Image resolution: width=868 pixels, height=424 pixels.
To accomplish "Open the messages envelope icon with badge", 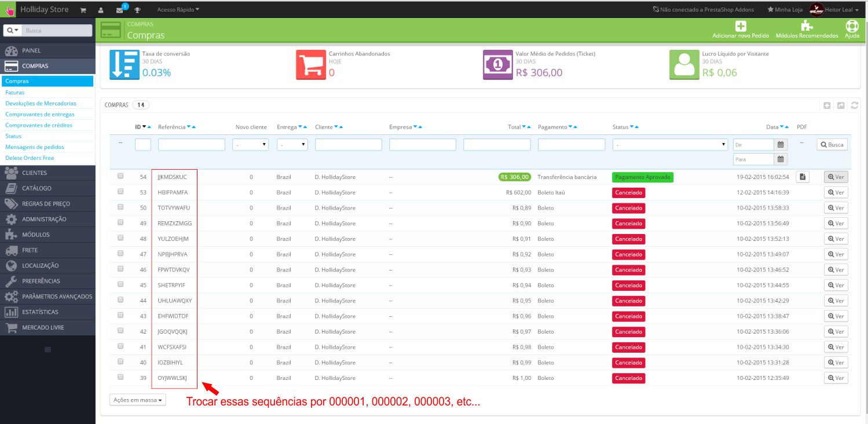I will tap(119, 10).
